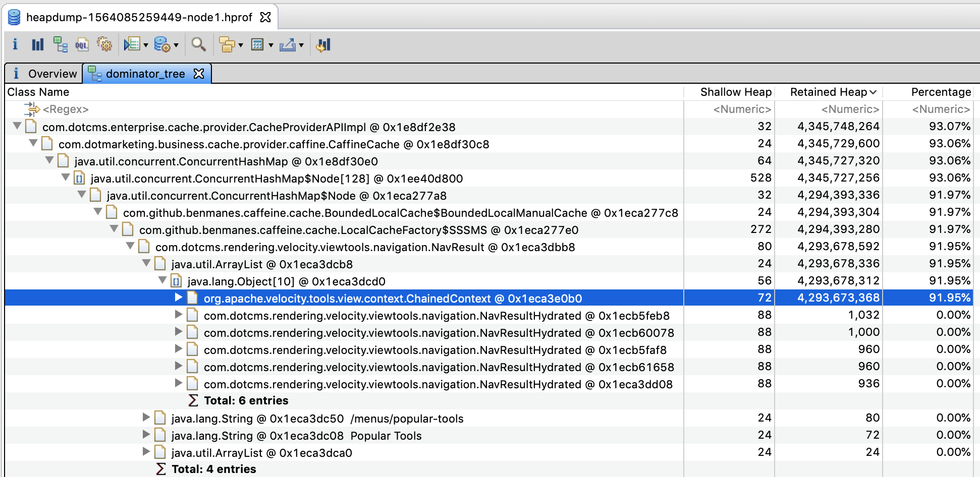Expand the java.lang.String /menus/popular-tools node

[x=146, y=418]
